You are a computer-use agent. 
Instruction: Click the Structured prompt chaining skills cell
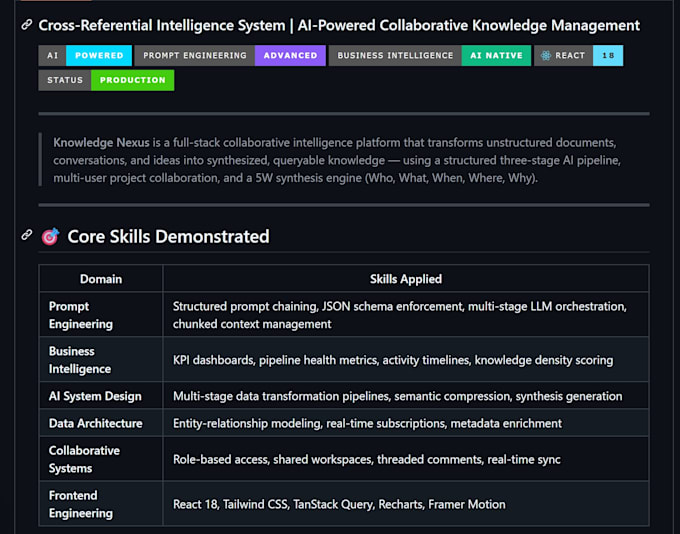[406, 315]
